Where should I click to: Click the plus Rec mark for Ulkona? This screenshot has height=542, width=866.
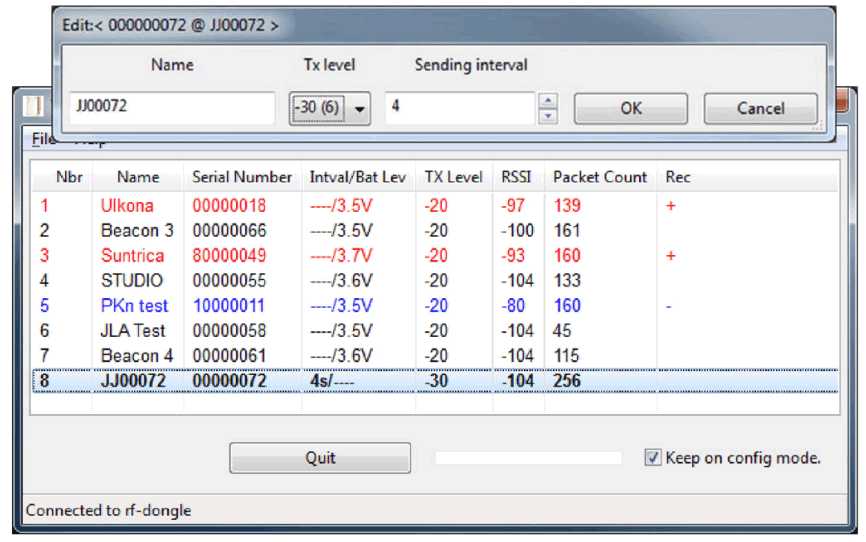coord(670,206)
